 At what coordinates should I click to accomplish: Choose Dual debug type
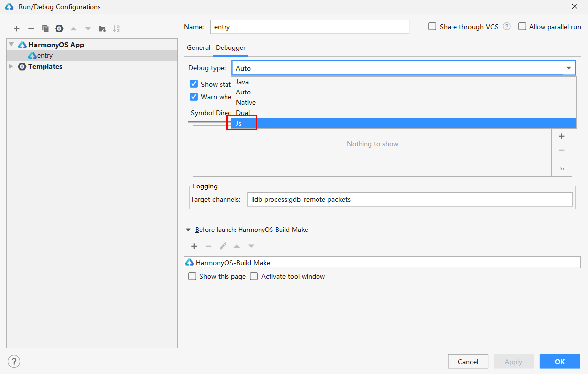pos(404,113)
